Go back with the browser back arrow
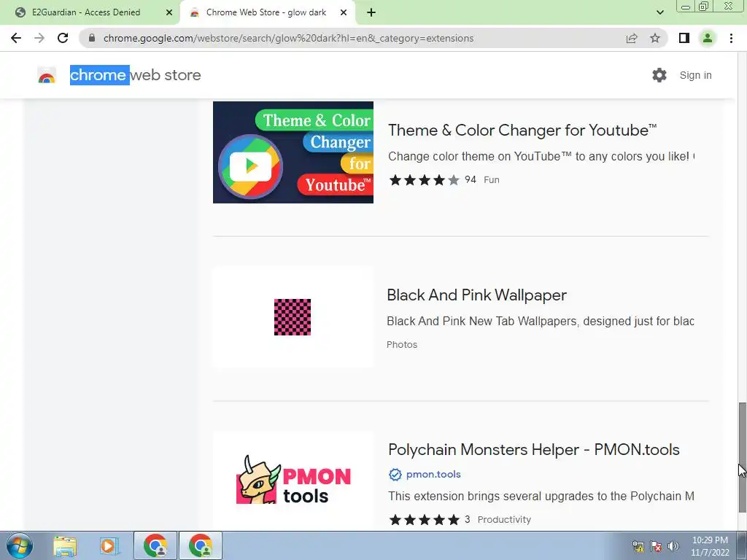747x560 pixels. click(x=16, y=38)
